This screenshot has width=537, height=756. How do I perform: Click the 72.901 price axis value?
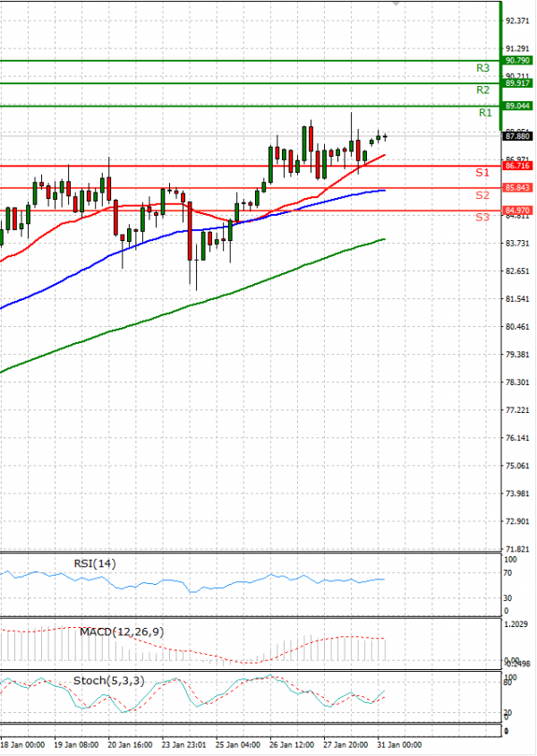(x=517, y=521)
